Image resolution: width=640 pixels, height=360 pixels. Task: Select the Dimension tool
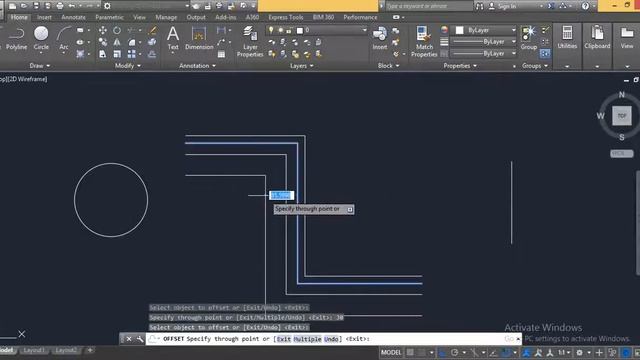199,38
